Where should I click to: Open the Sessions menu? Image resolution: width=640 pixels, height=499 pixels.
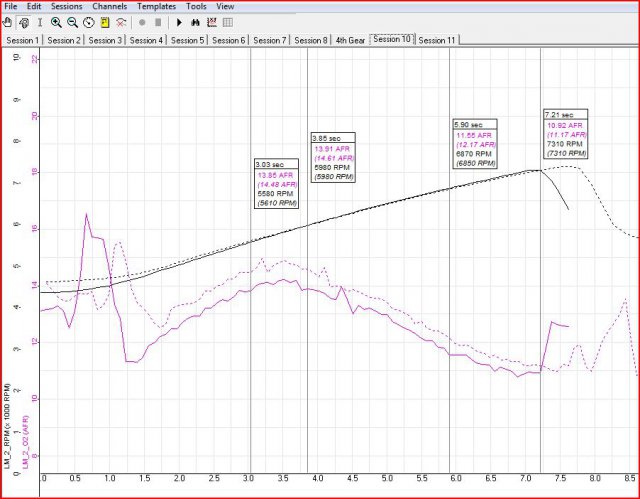click(x=66, y=6)
